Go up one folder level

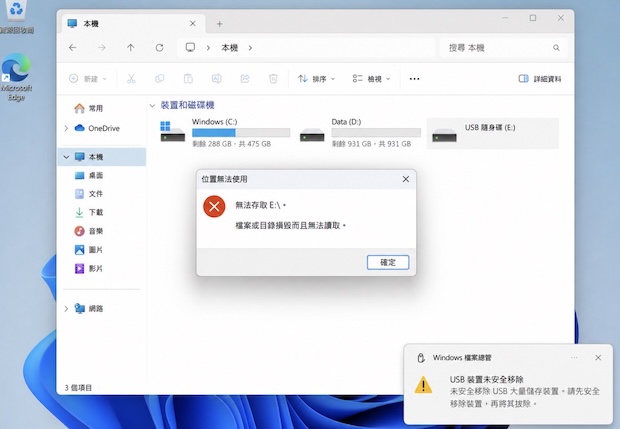(x=130, y=48)
